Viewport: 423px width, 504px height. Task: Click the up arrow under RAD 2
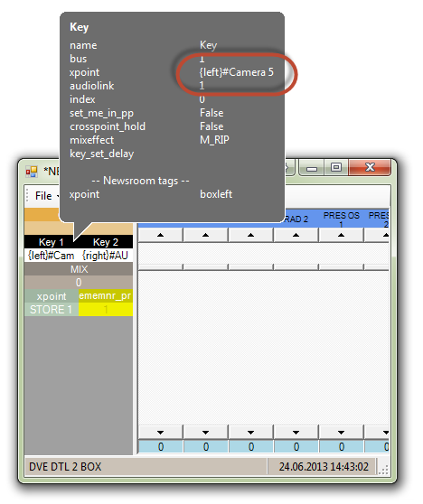[296, 235]
